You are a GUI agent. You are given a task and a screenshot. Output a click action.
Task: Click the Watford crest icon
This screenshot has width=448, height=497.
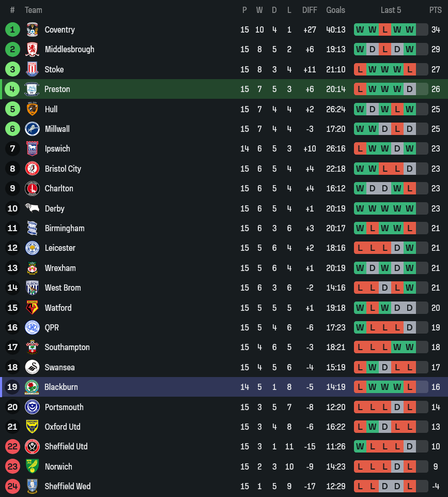point(32,308)
